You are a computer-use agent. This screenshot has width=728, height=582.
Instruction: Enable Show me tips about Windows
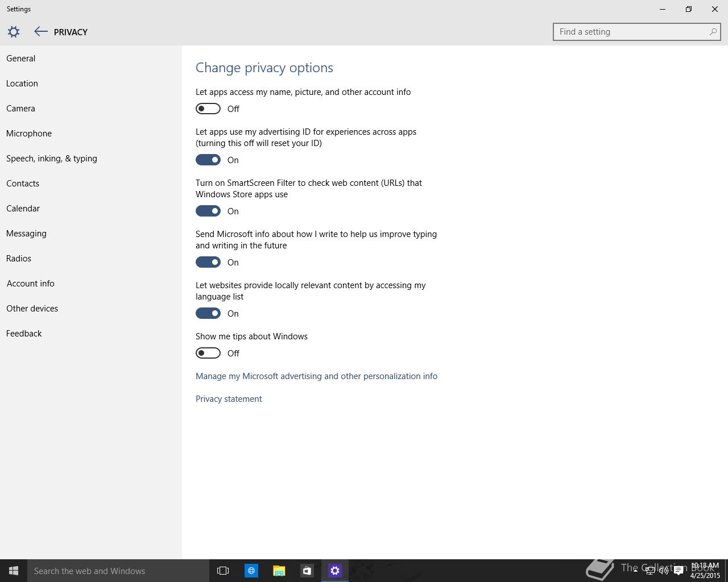(x=208, y=353)
